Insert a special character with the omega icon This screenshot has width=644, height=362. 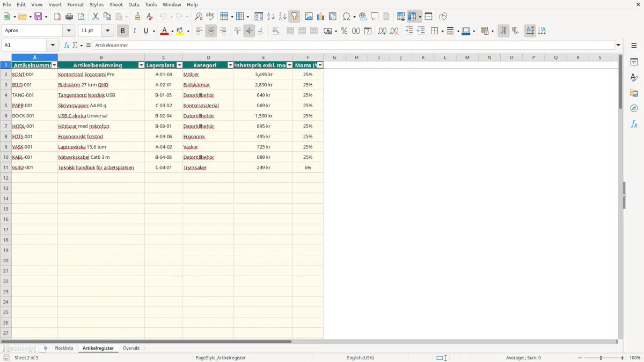click(x=346, y=17)
